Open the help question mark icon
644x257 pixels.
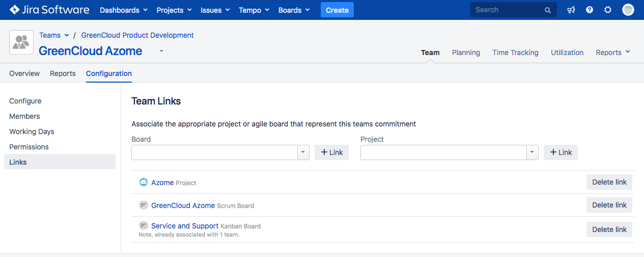[590, 10]
